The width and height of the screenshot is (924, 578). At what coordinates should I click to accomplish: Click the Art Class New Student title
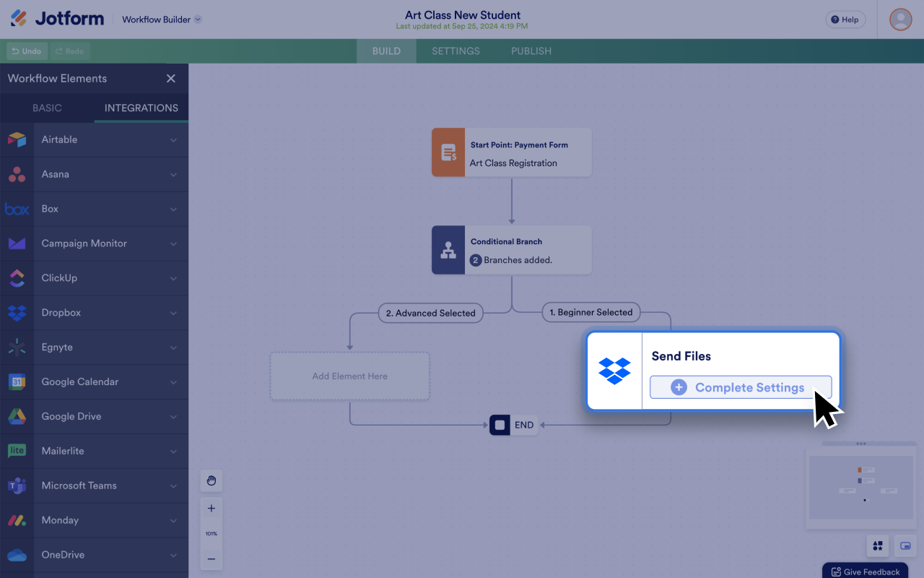coord(463,15)
